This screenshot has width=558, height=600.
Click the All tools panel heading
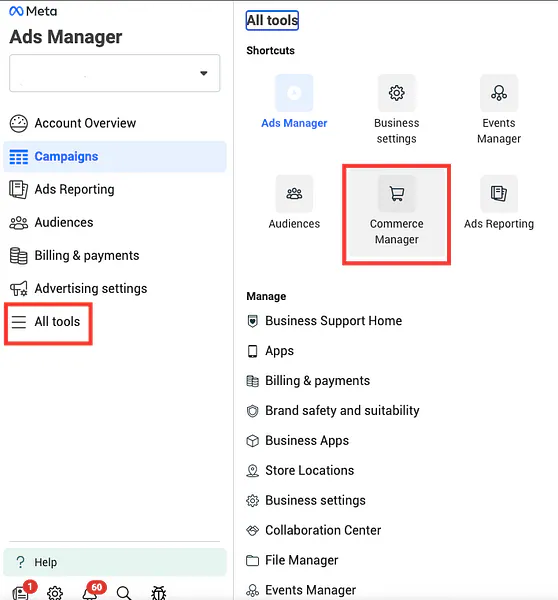point(272,20)
